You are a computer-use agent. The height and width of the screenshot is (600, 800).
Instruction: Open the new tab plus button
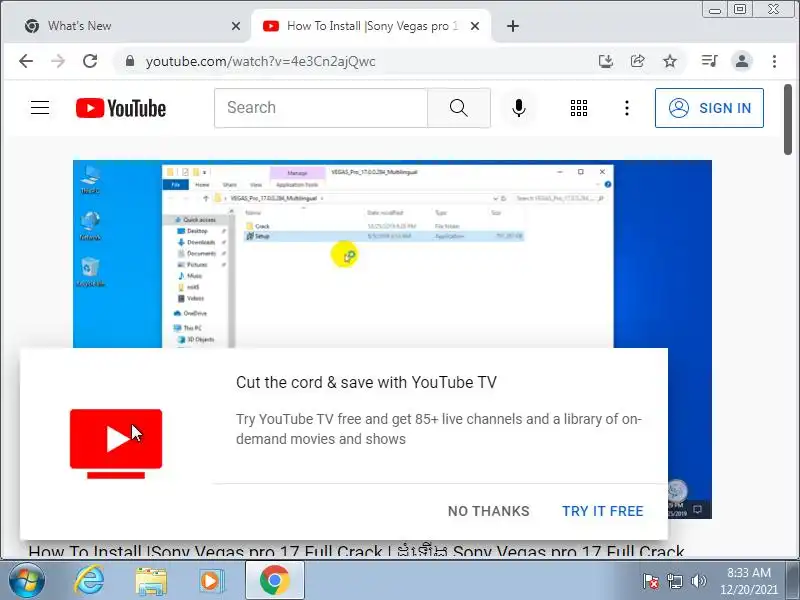[513, 26]
